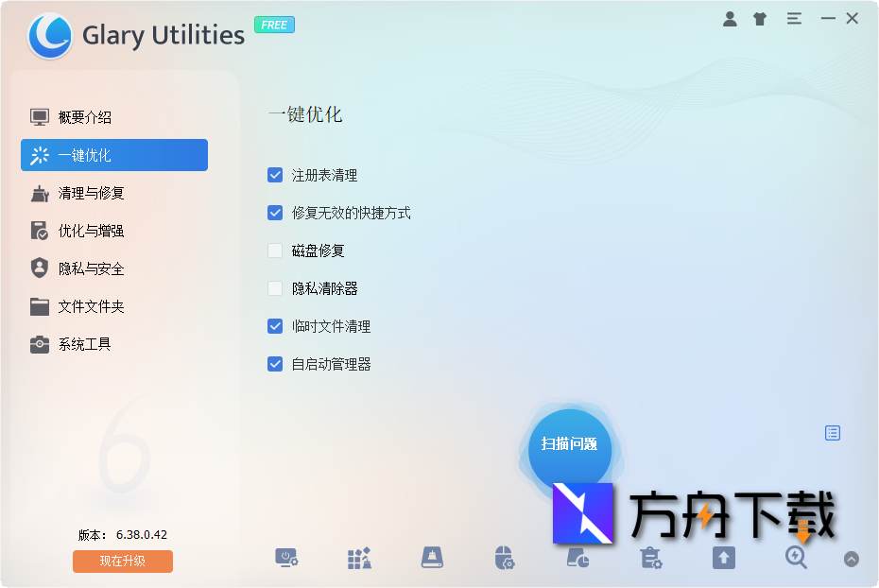Click the small list icon near scan button
The image size is (879, 588).
point(832,432)
